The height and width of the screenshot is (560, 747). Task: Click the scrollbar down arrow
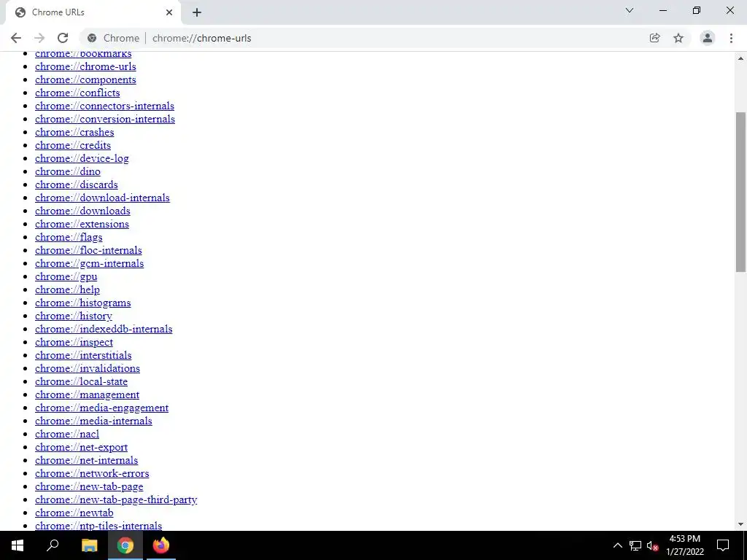tap(741, 524)
